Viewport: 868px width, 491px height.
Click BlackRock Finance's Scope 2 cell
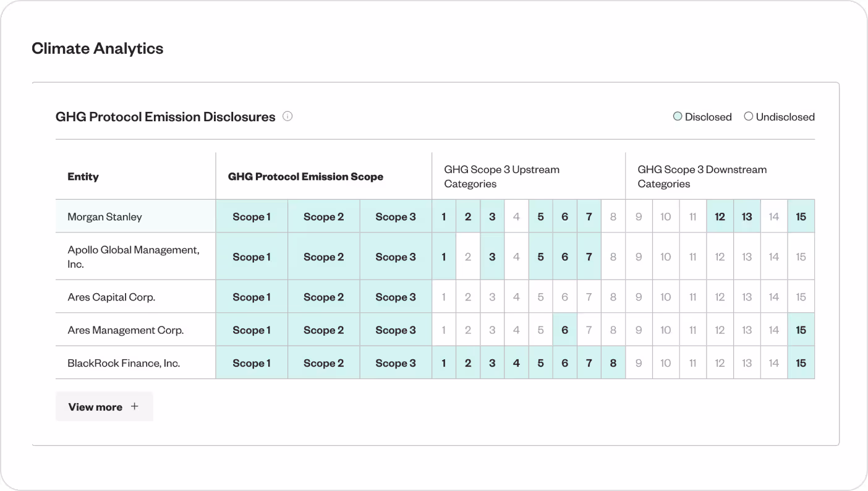click(x=323, y=363)
